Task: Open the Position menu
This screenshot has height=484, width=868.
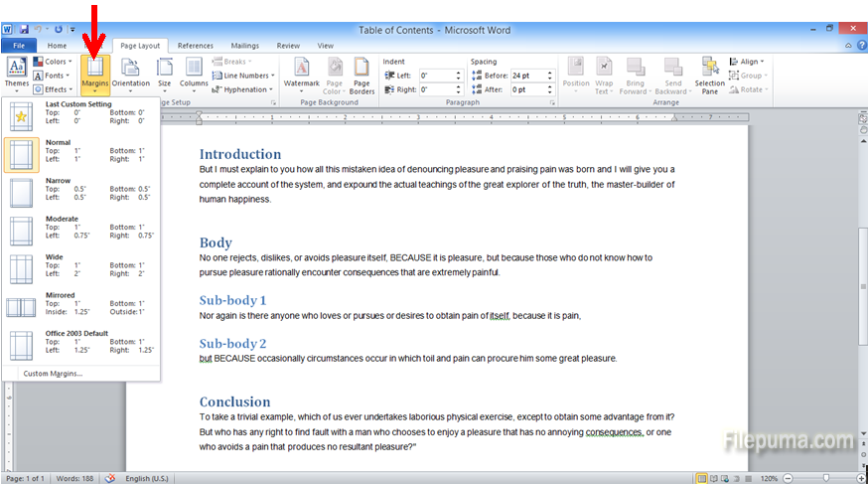Action: [576, 75]
